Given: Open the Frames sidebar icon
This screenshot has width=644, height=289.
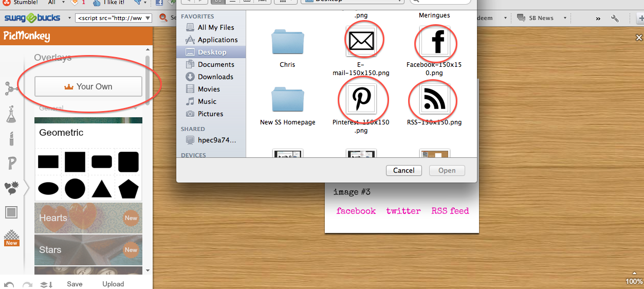Looking at the screenshot, I should tap(11, 212).
